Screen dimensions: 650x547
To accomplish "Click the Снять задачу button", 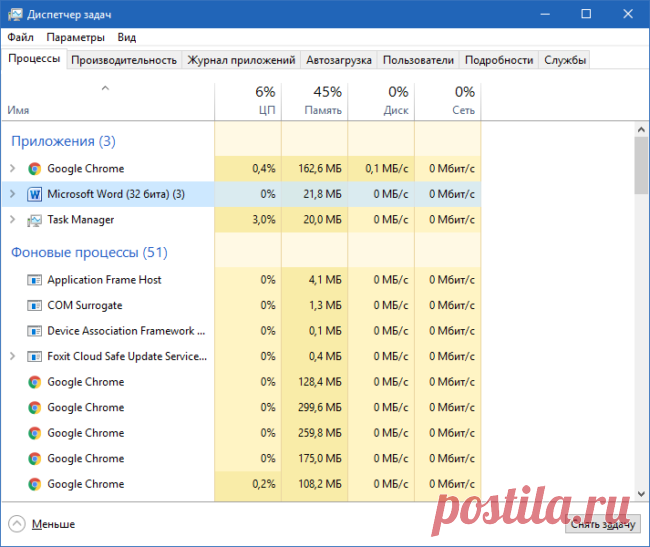I will pyautogui.click(x=603, y=524).
